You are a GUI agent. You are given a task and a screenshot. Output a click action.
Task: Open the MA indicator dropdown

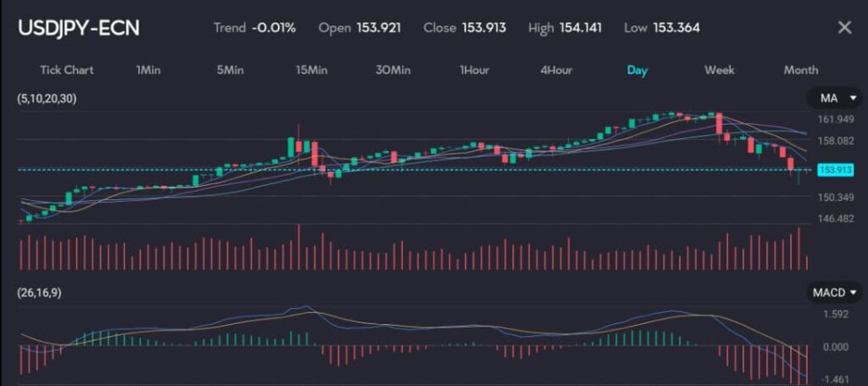coord(834,99)
